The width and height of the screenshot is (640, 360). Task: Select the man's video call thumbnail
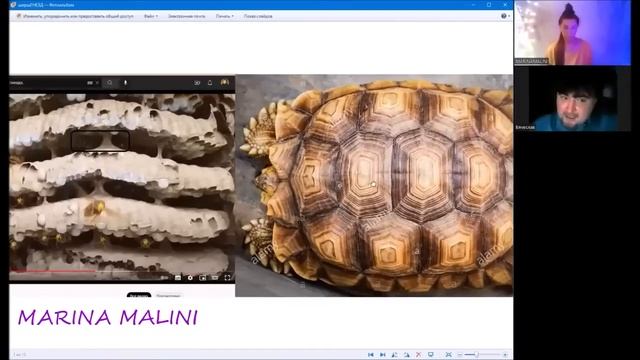tap(572, 99)
